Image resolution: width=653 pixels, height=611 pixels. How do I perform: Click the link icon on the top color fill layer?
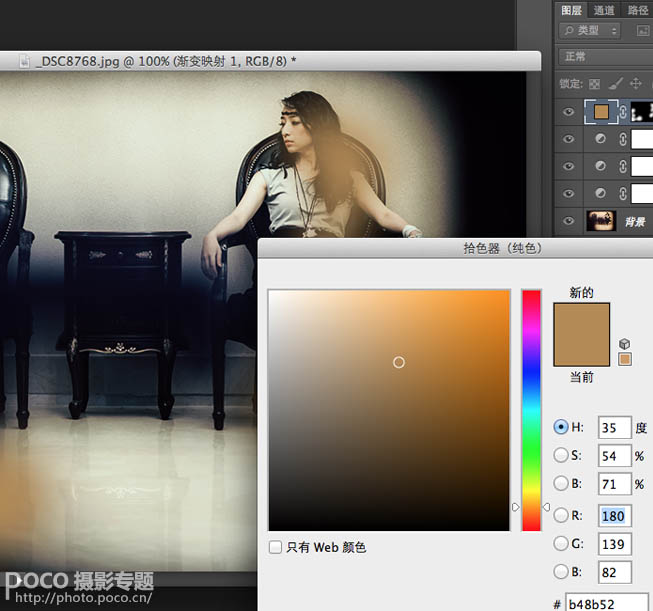(623, 113)
